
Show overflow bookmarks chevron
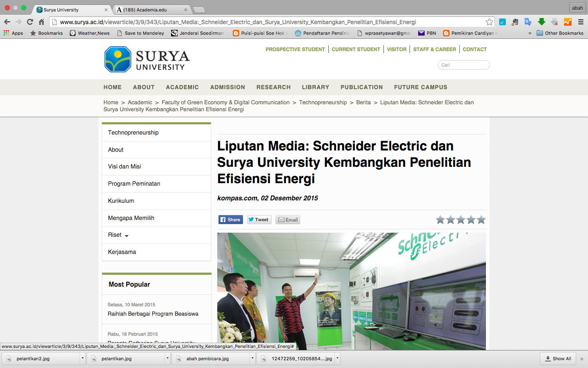click(530, 33)
